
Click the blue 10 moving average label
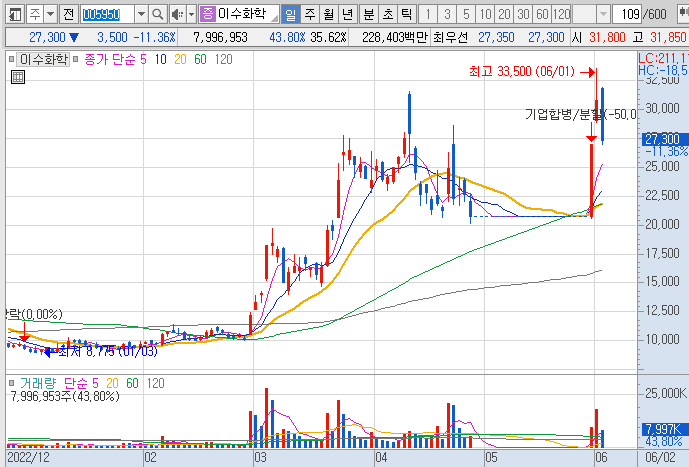click(x=160, y=59)
